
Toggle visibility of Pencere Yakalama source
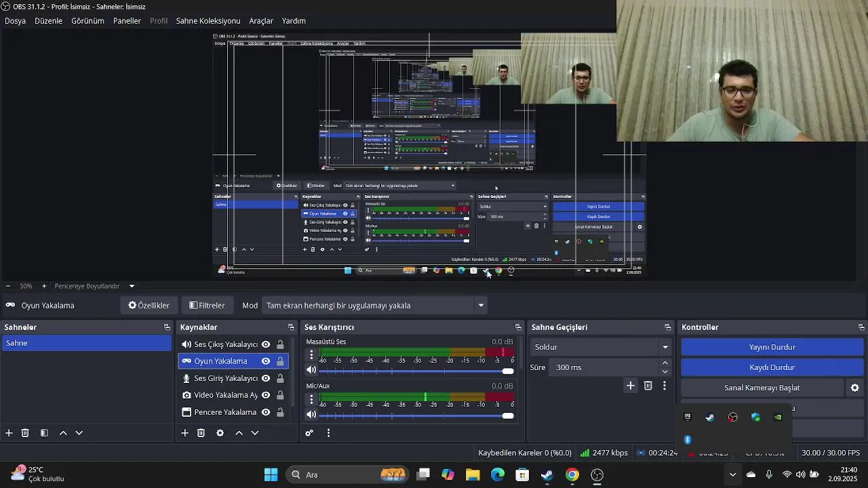[266, 412]
